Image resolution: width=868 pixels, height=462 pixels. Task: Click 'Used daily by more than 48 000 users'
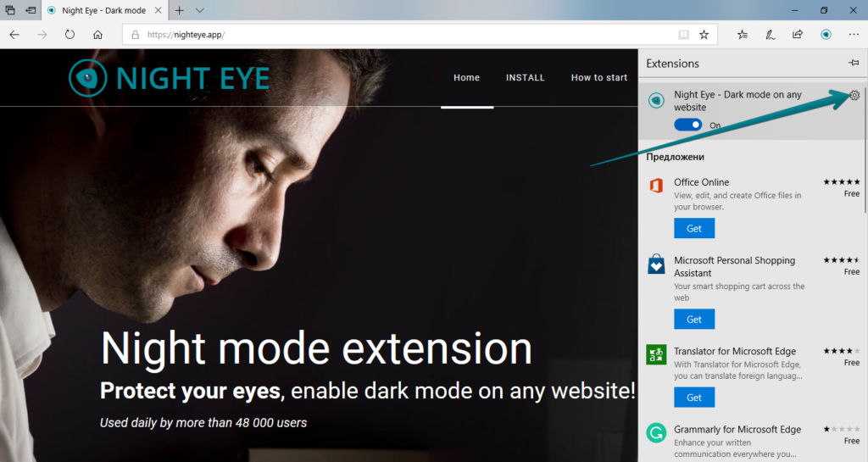tap(203, 423)
